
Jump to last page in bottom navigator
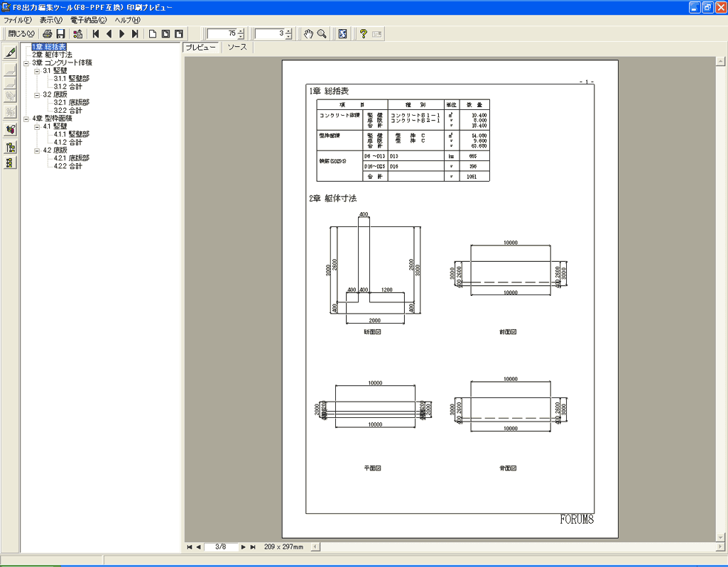[253, 547]
